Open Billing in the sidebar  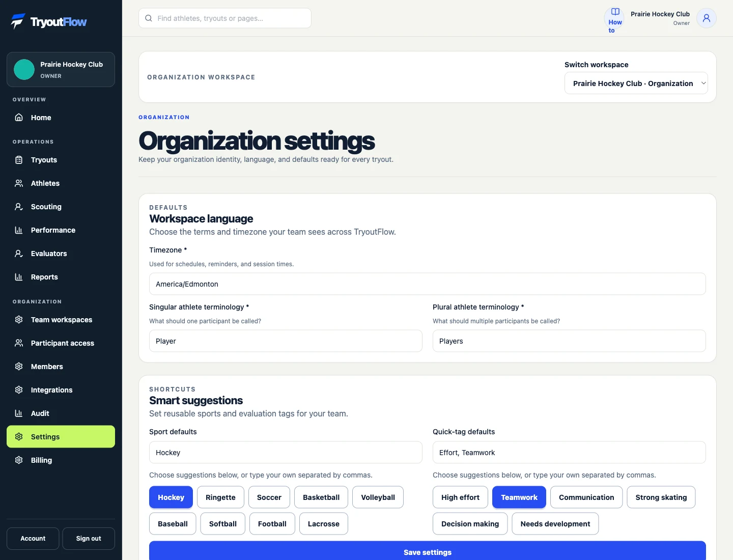(x=61, y=460)
